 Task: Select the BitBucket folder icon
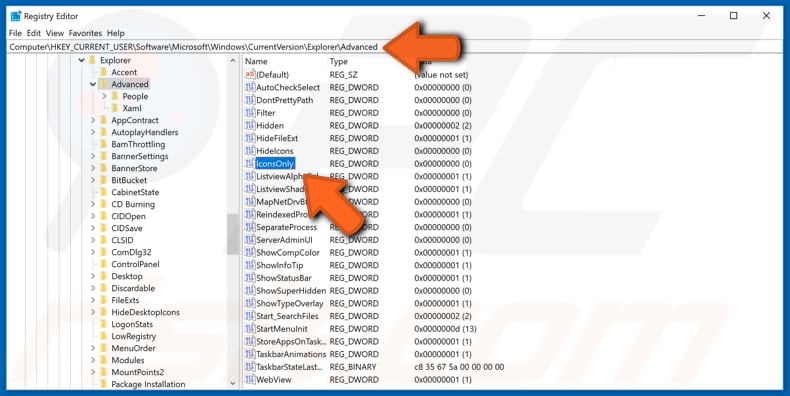[x=103, y=180]
